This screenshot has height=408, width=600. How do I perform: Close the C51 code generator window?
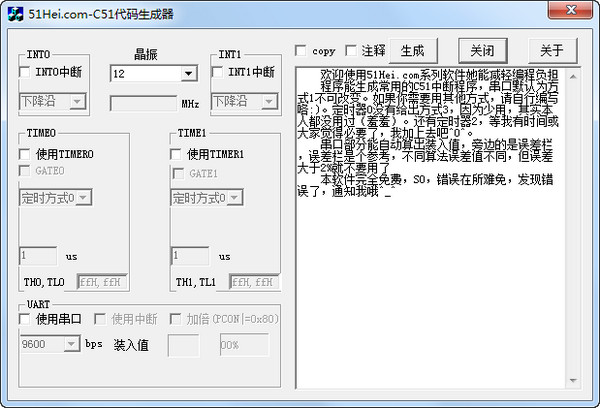(x=570, y=10)
